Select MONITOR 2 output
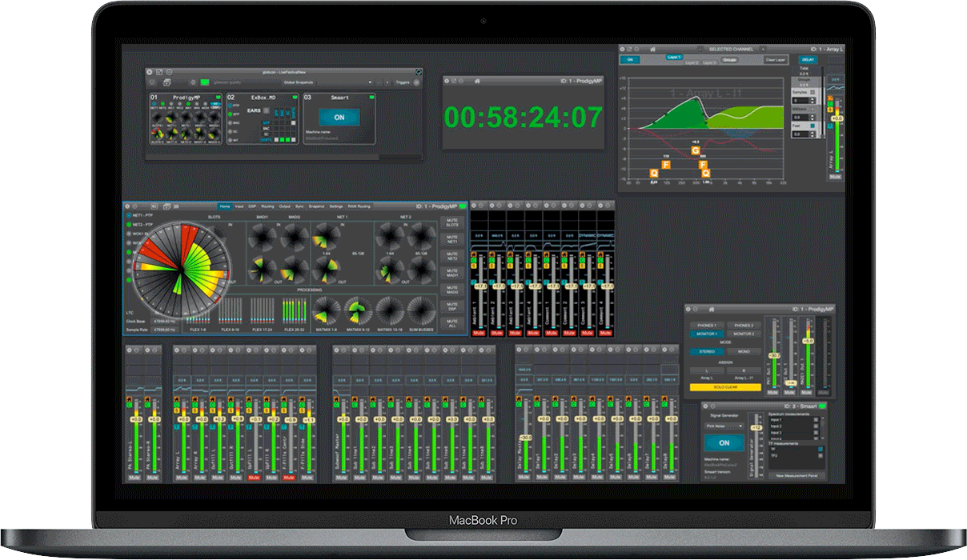The height and width of the screenshot is (560, 967). (744, 334)
